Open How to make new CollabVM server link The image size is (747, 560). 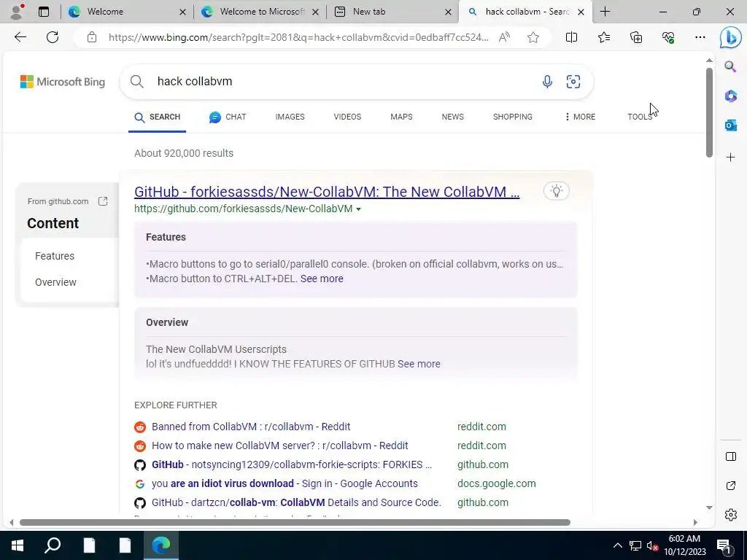279,446
